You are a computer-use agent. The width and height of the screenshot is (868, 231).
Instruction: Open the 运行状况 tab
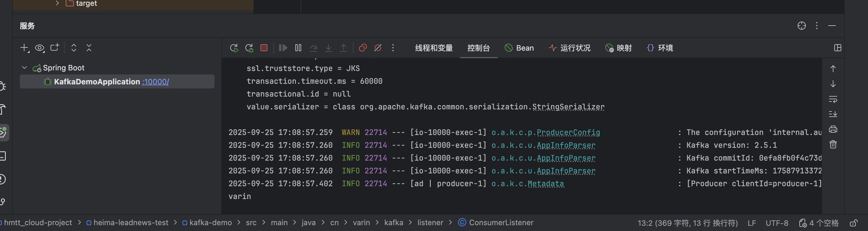coord(569,48)
